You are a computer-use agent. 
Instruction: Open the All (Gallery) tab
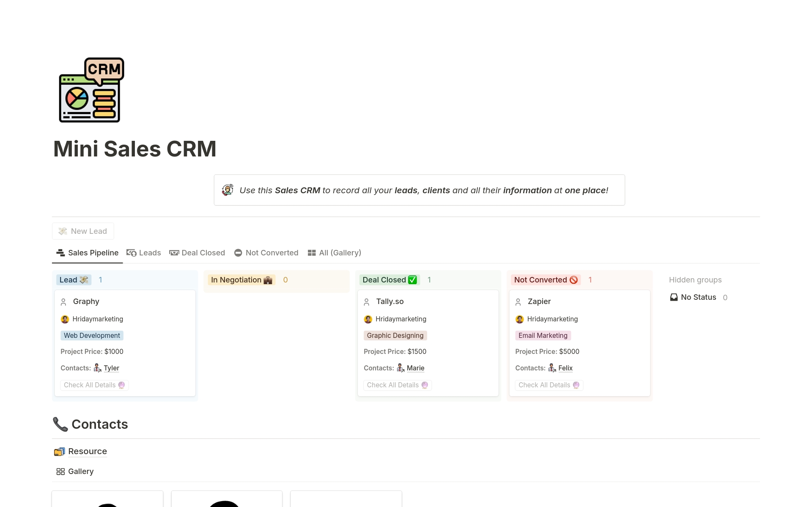click(x=334, y=253)
